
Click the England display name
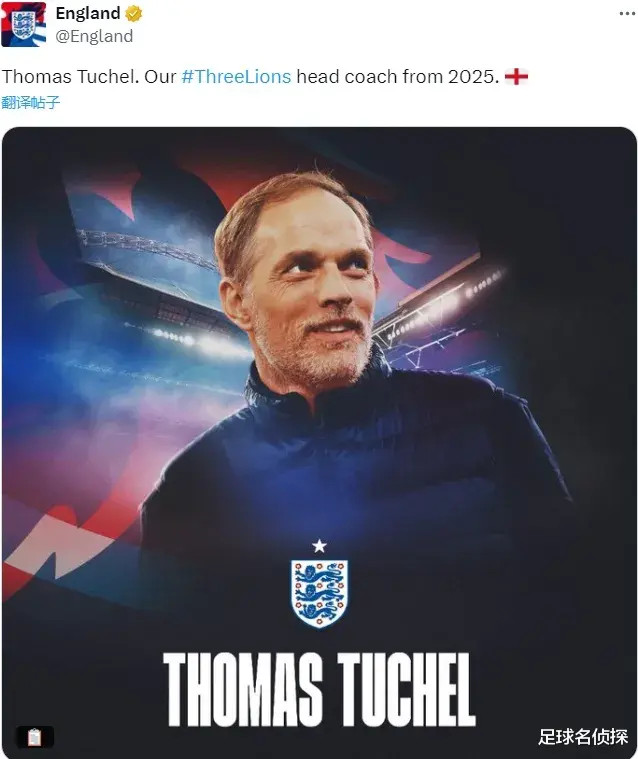coord(88,14)
